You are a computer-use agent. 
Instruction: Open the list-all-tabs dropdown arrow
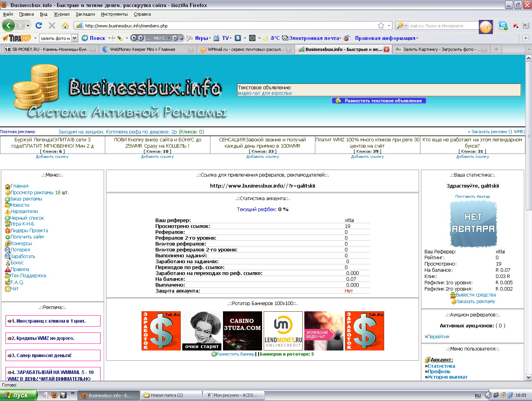point(528,49)
